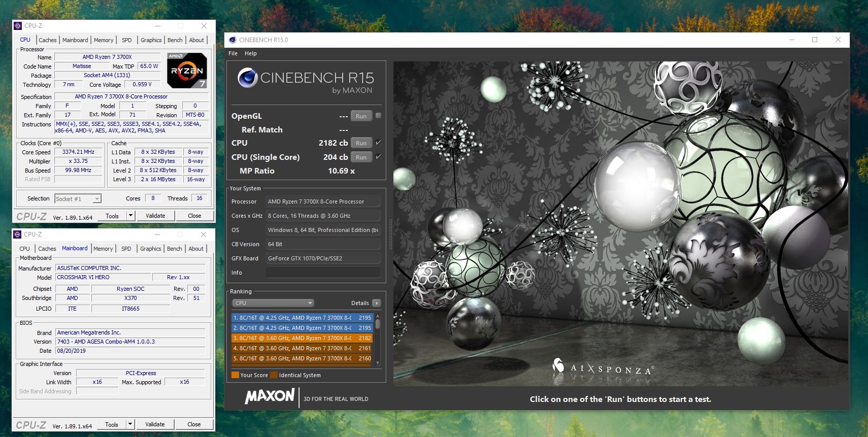Click the MP Ratio value '10.69 x'
Viewport: 868px width, 437px height.
click(342, 171)
